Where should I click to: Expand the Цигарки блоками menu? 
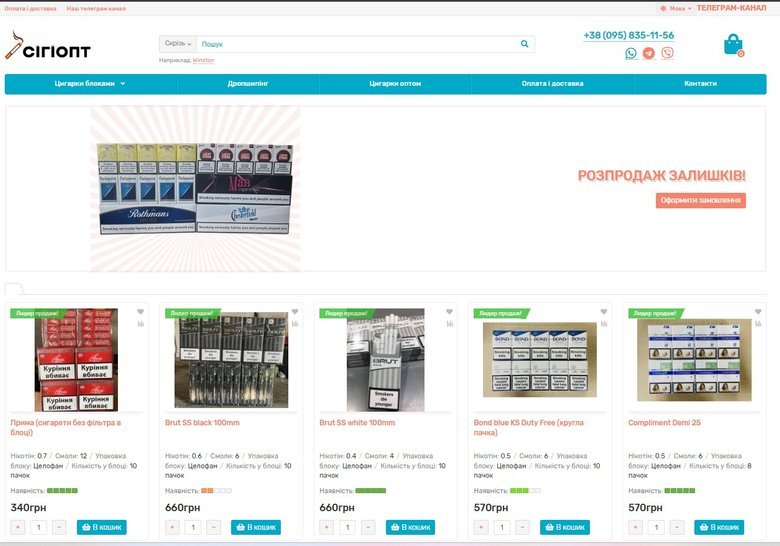click(90, 84)
